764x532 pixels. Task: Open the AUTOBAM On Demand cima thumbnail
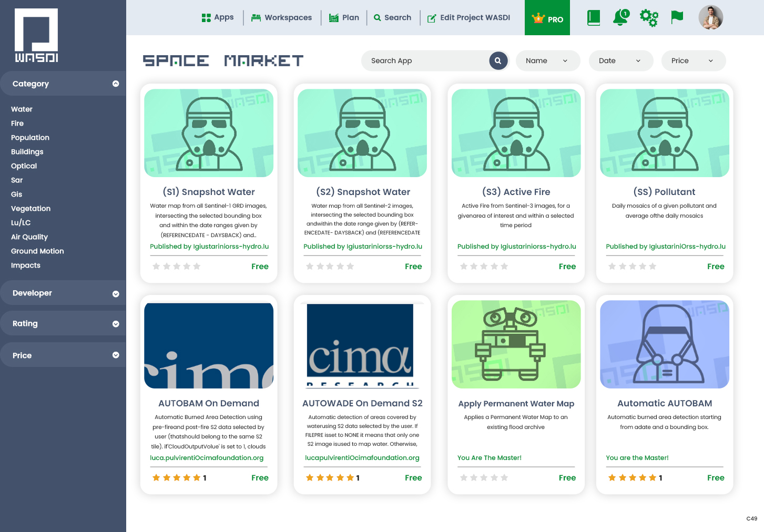click(209, 345)
